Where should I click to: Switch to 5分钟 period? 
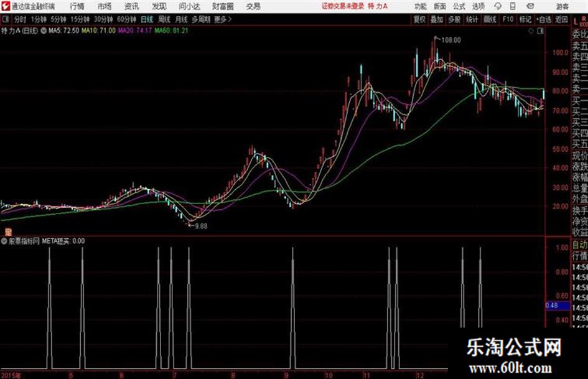[x=58, y=19]
